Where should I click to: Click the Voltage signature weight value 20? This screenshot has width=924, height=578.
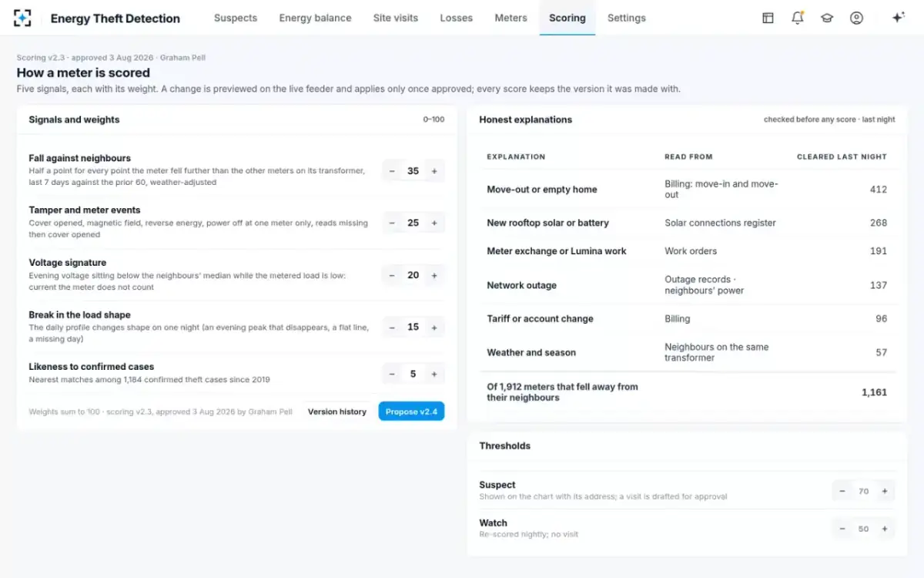pos(413,275)
